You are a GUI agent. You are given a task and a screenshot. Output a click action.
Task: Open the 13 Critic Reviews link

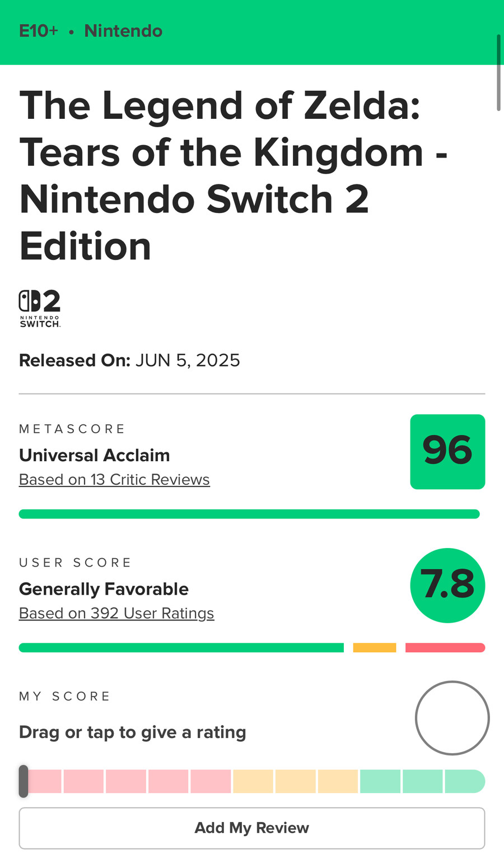(114, 480)
